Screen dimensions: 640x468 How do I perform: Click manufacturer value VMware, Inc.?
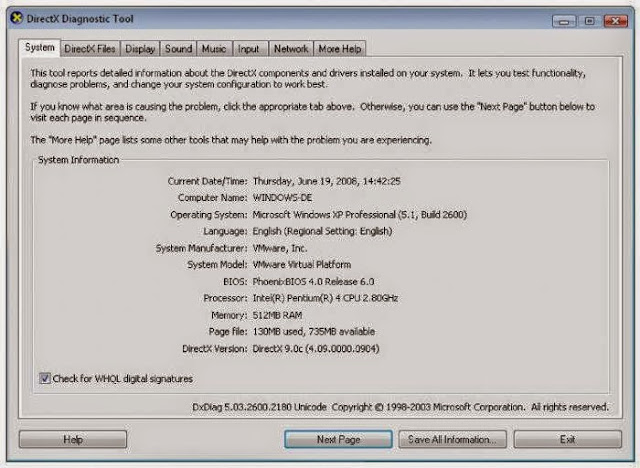point(280,248)
